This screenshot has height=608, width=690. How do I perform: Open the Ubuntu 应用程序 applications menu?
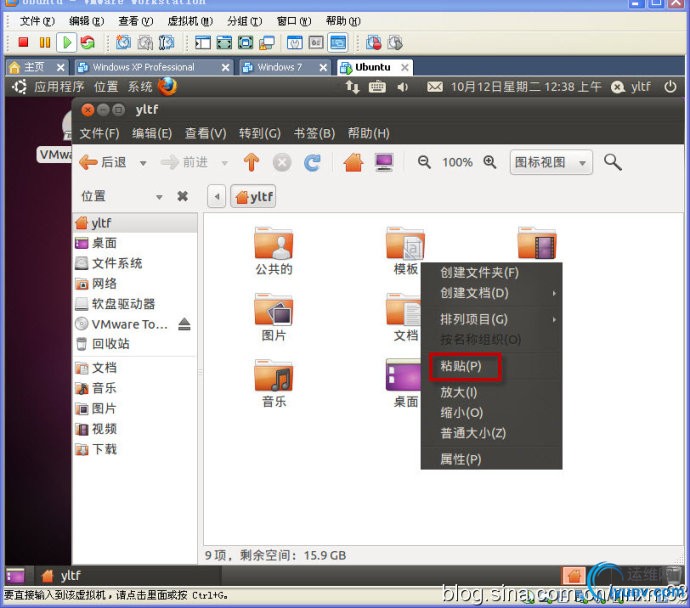[x=59, y=87]
